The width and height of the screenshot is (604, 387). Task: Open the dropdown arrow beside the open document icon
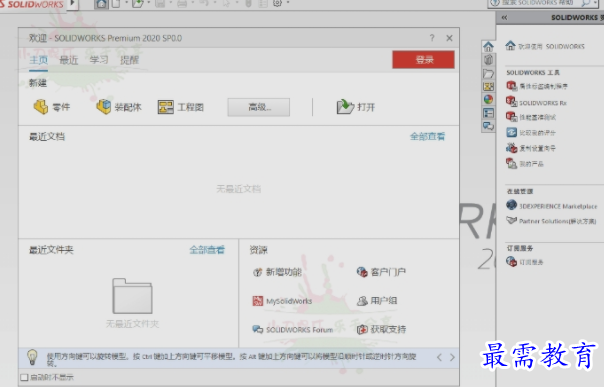pyautogui.click(x=149, y=3)
